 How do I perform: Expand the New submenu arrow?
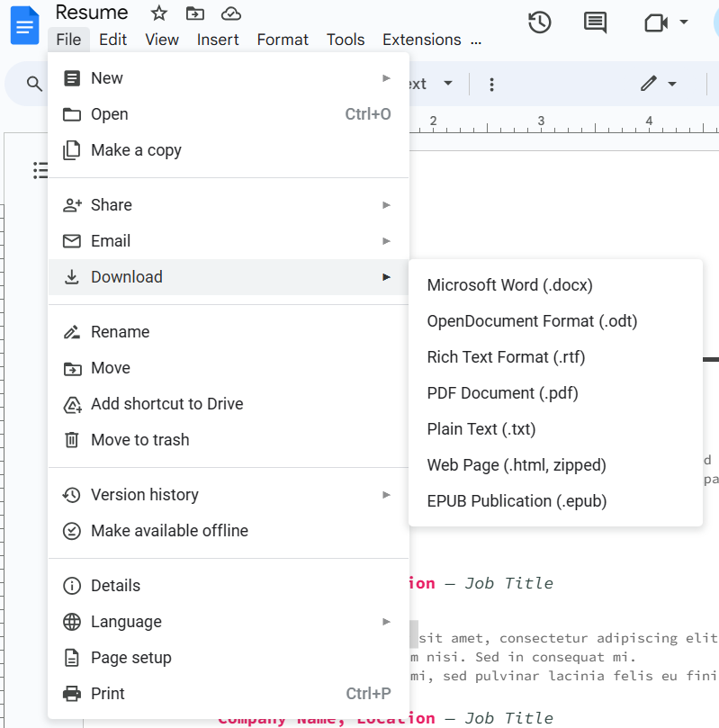(x=387, y=78)
